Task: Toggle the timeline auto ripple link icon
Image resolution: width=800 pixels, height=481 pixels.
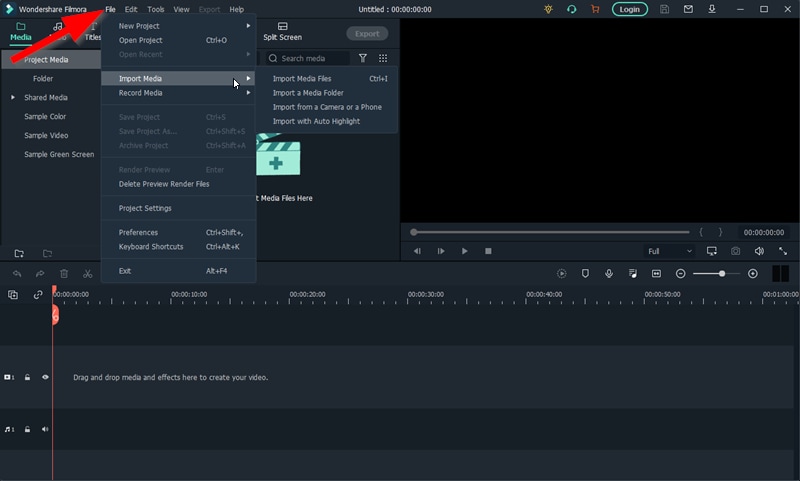Action: pyautogui.click(x=38, y=295)
